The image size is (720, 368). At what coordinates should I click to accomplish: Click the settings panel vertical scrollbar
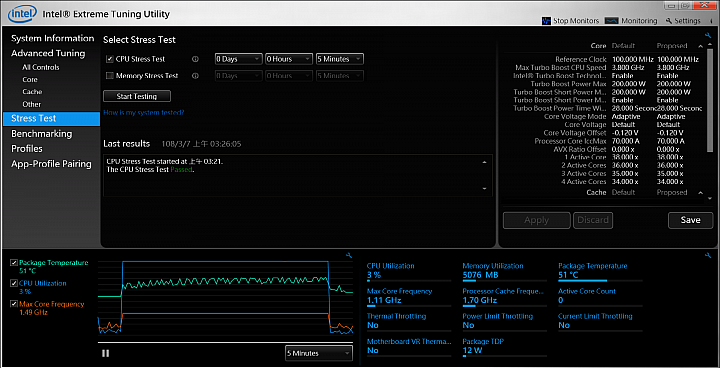coord(710,101)
